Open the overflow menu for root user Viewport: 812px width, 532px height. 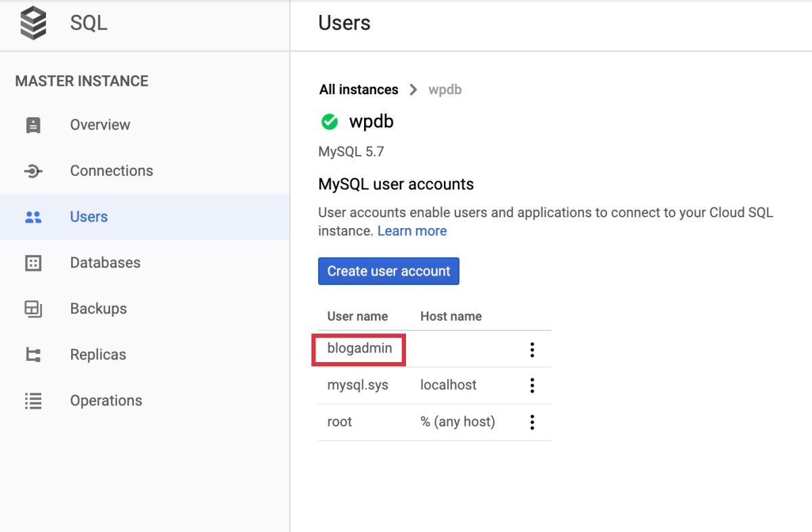[532, 422]
